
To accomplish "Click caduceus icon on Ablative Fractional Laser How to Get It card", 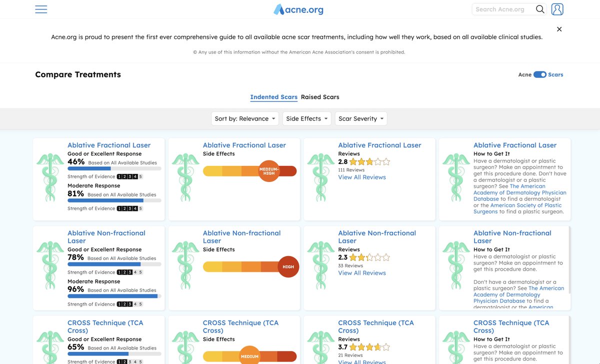I will 456,177.
